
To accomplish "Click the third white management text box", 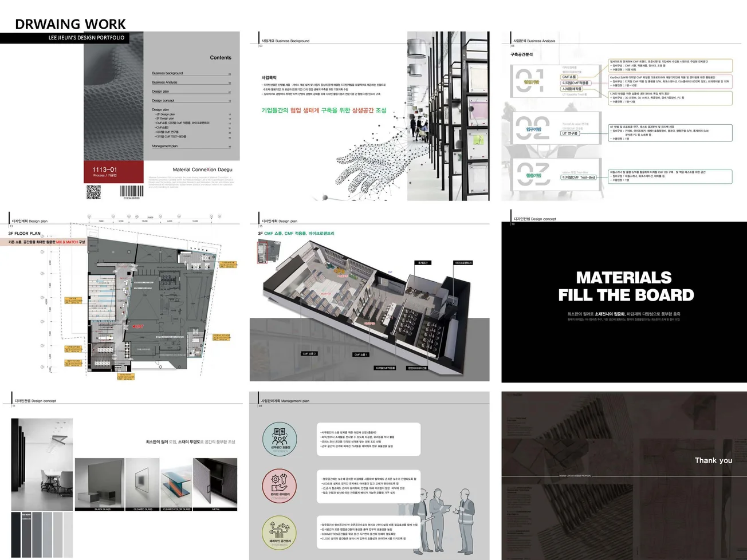I will 369,532.
